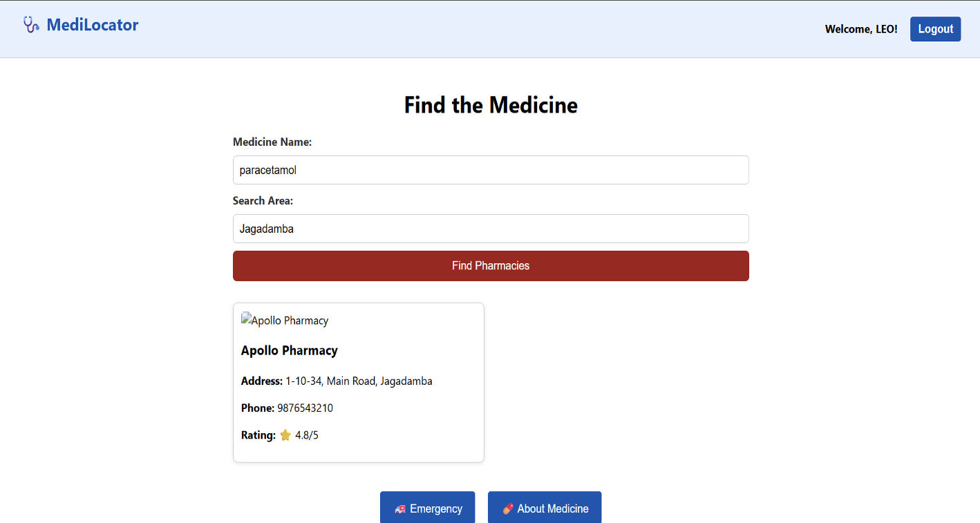Click the gold star rating icon
The image size is (980, 523).
(285, 435)
